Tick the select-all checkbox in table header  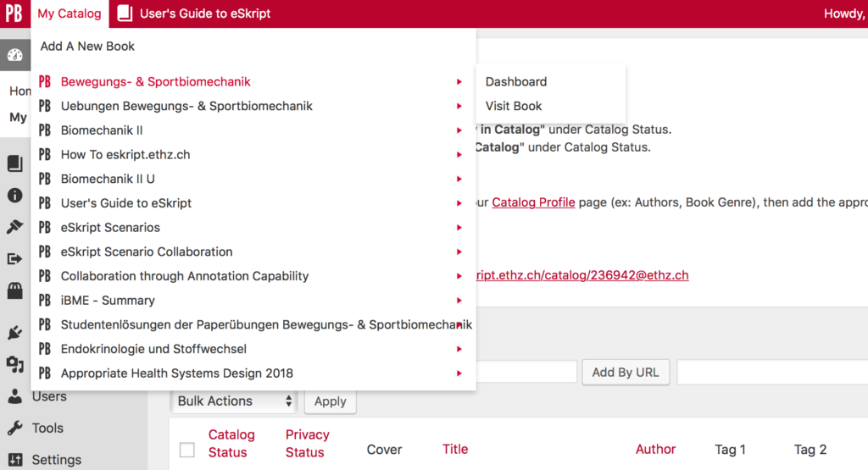click(187, 450)
